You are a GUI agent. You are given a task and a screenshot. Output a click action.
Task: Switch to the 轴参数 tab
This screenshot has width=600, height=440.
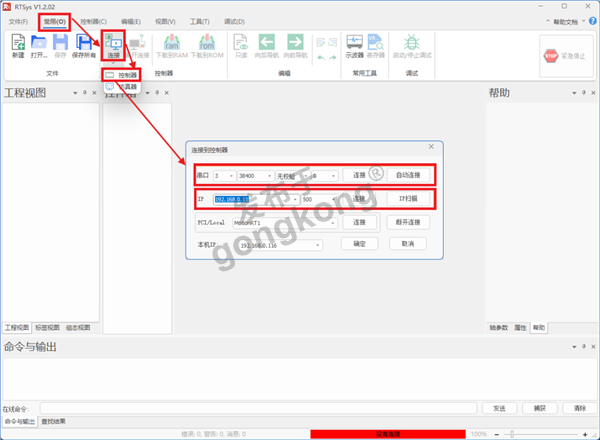tap(499, 328)
